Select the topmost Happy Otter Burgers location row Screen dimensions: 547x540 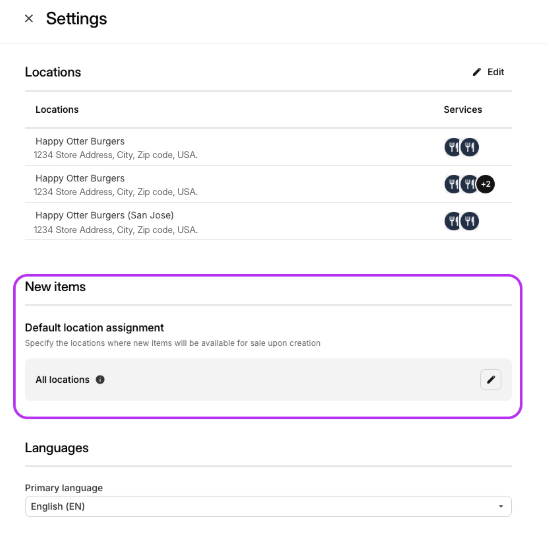268,147
